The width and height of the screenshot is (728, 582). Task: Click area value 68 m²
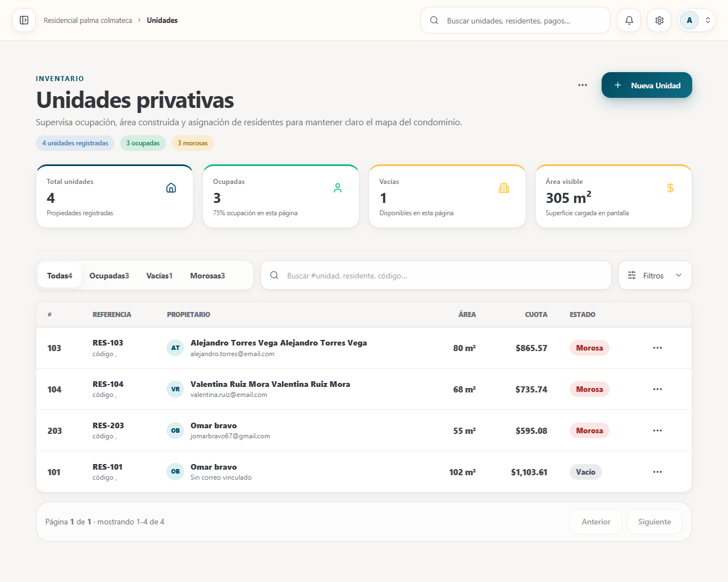pyautogui.click(x=464, y=389)
